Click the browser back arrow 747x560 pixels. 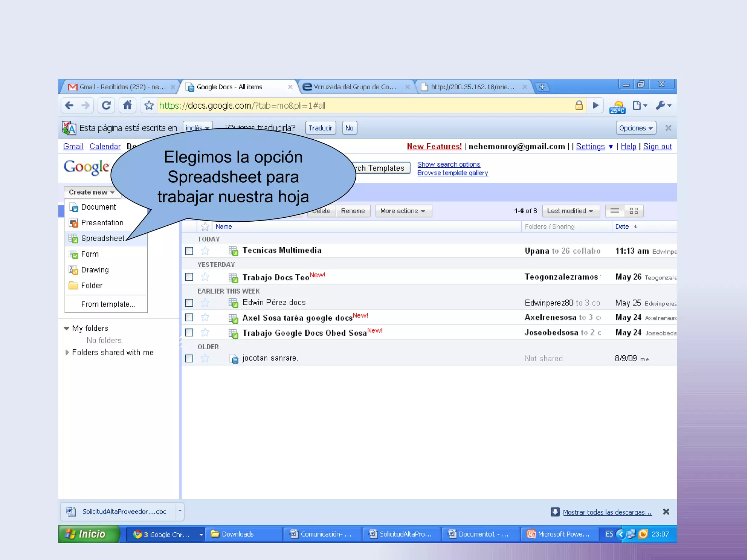[x=69, y=106]
